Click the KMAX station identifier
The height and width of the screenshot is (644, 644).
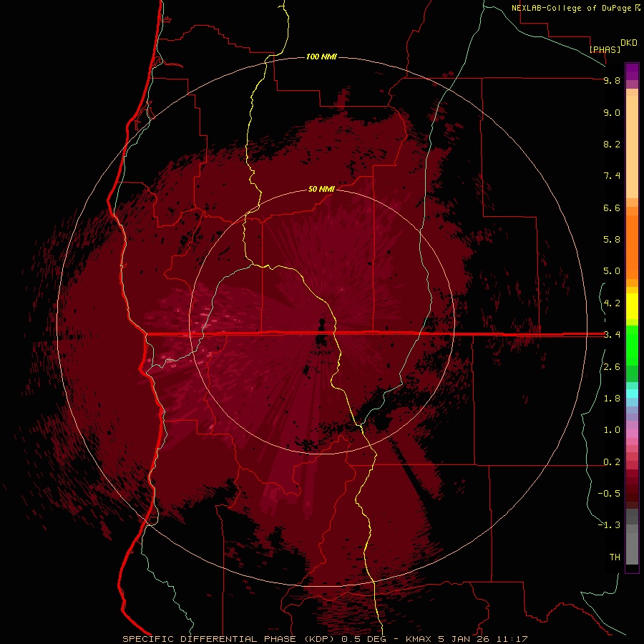click(x=419, y=639)
